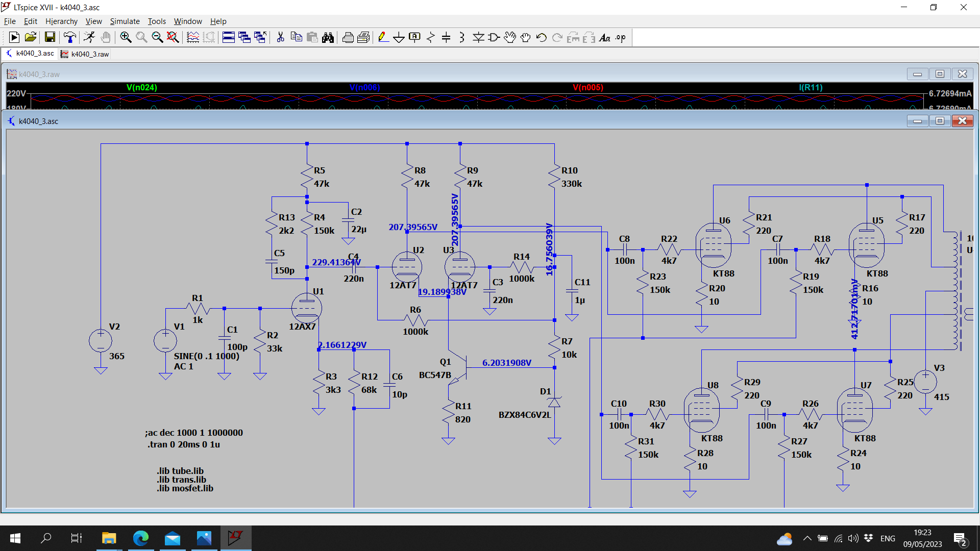Click the .tran 0 20ms 0 1u directive

coord(184,444)
